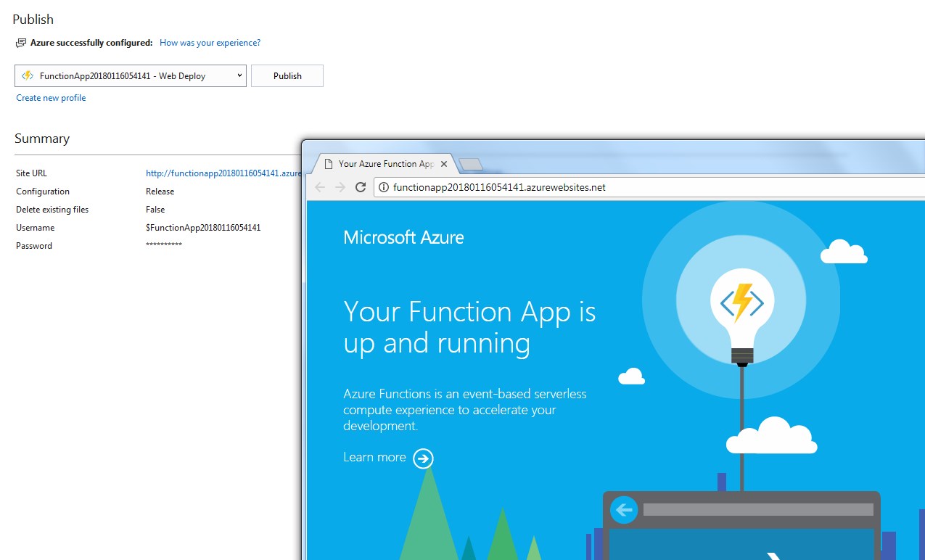
Task: Focus the browser address bar URL
Action: (x=499, y=187)
